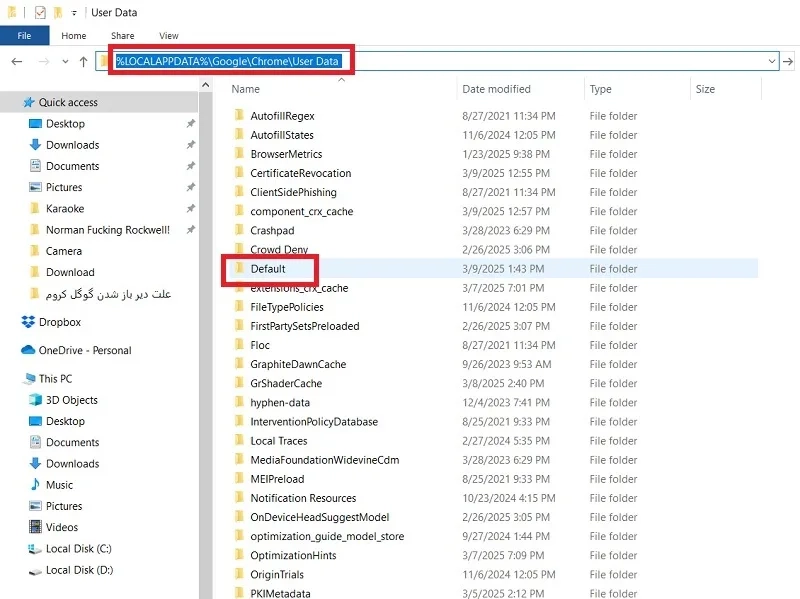Select the MediaFoundationWidevineCdm folder
Viewport: 800px width, 599px height.
coord(324,460)
